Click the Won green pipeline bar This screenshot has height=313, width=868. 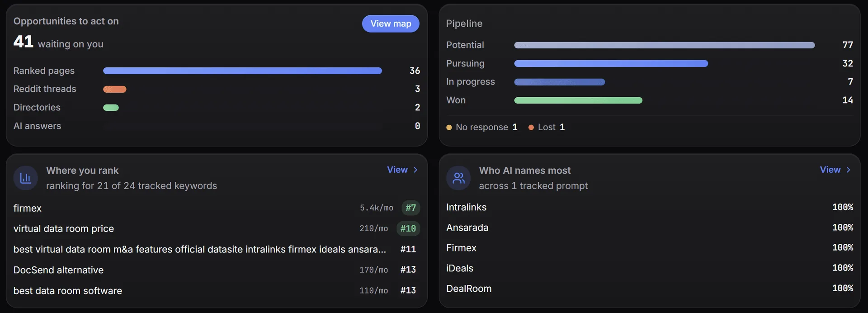578,100
